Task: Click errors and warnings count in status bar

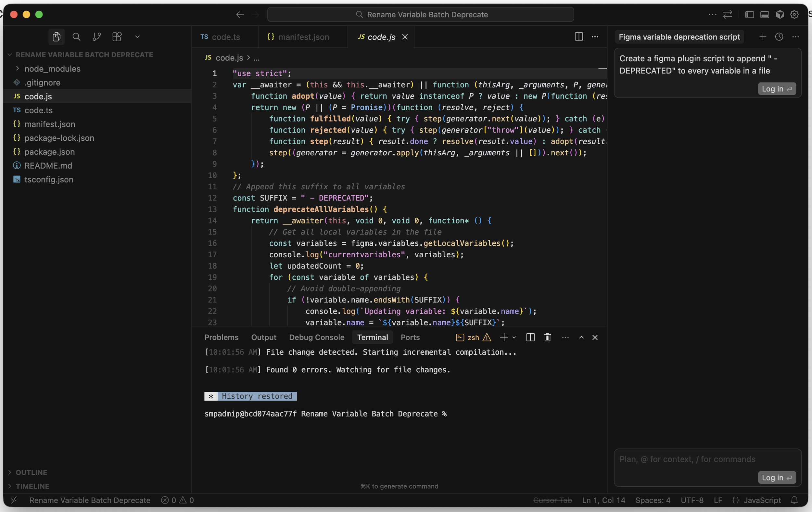Action: point(177,500)
